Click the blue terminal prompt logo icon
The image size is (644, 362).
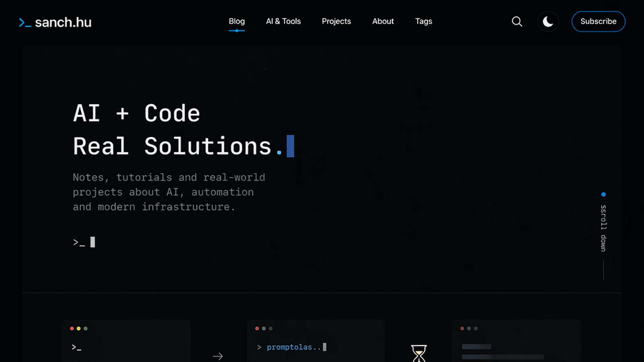[x=25, y=23]
